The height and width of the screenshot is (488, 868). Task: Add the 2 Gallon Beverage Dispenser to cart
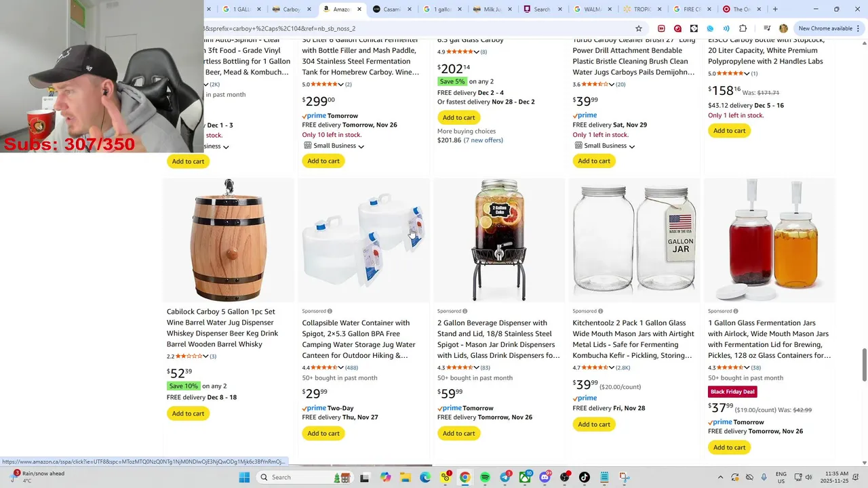459,433
